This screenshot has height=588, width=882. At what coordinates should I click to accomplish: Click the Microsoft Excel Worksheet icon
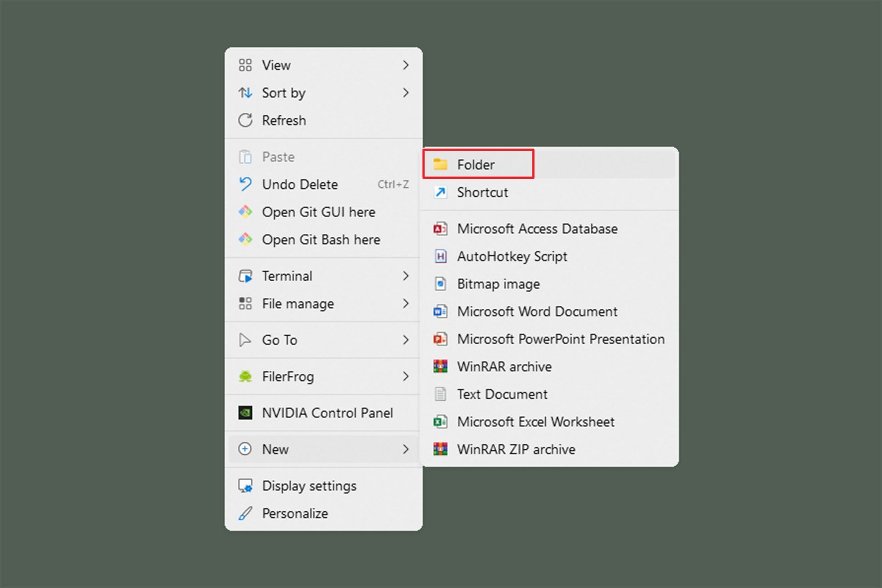tap(440, 422)
